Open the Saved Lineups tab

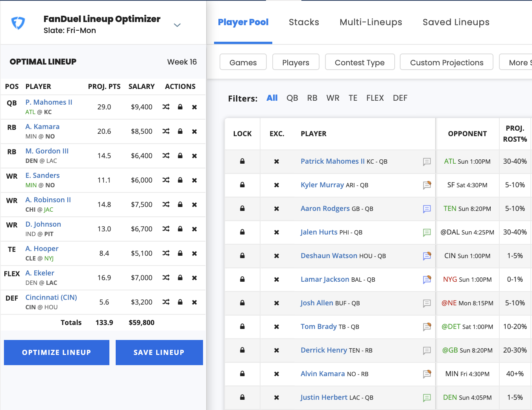click(x=456, y=22)
